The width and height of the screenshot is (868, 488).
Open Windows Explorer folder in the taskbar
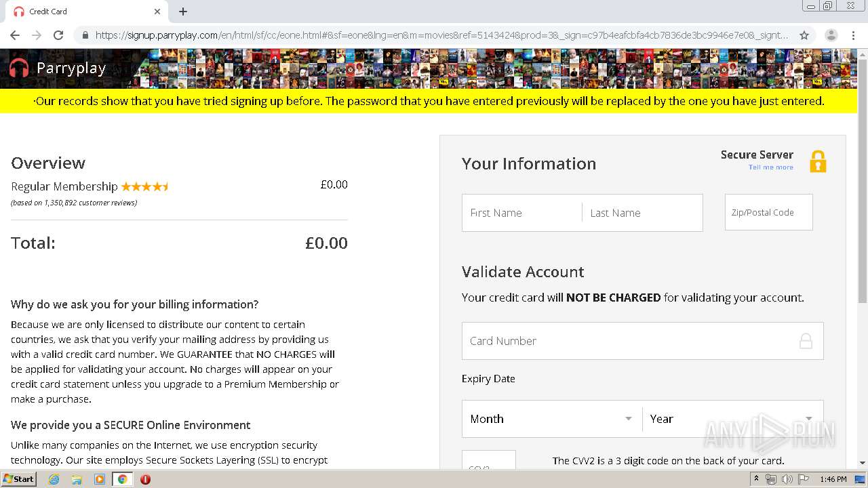[x=77, y=479]
